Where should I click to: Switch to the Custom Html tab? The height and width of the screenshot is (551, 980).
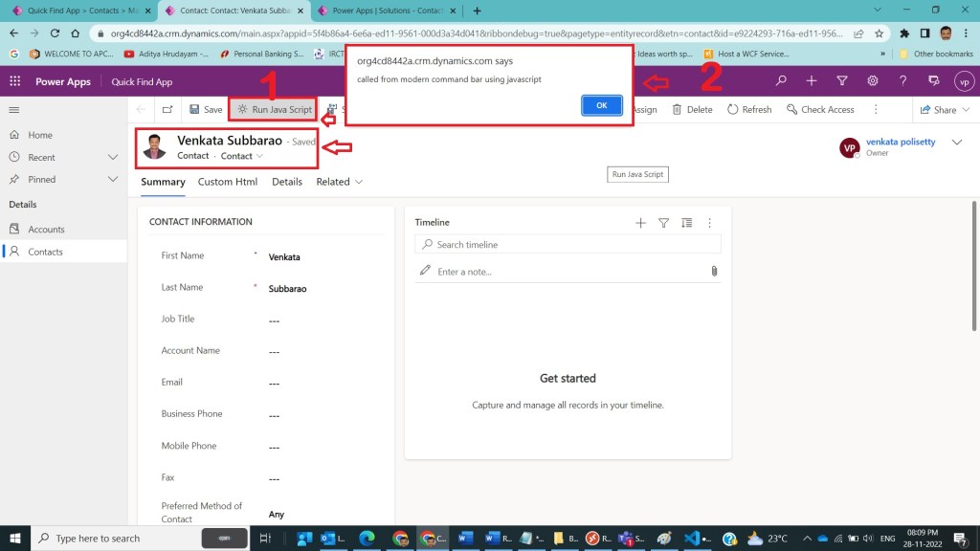228,182
